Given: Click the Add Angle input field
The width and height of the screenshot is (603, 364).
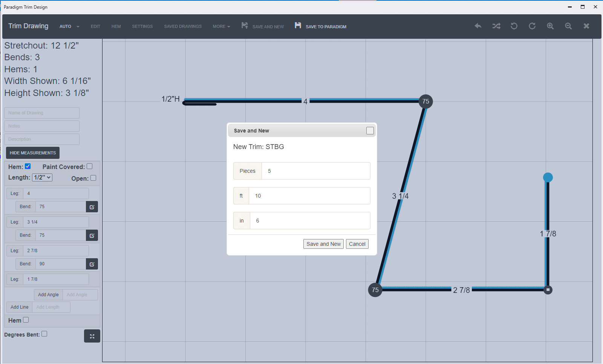Looking at the screenshot, I should click(80, 295).
